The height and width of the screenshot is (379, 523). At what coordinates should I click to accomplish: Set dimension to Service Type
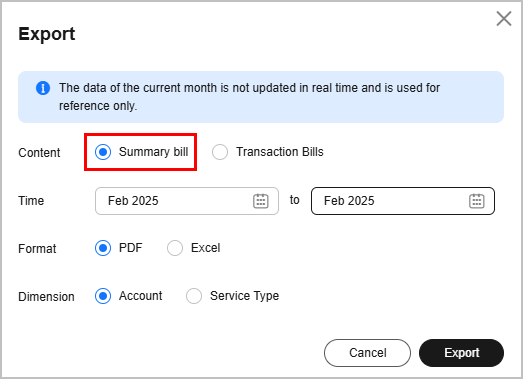[x=194, y=296]
